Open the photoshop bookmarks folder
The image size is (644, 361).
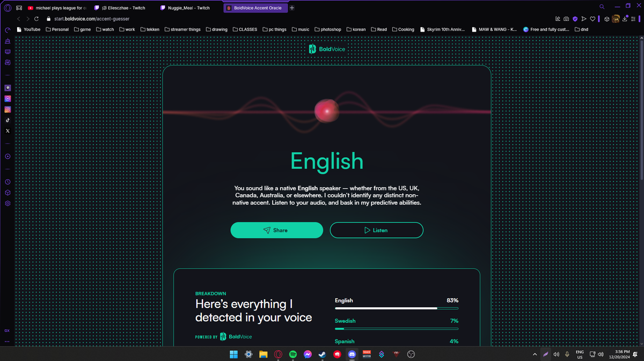tap(328, 30)
